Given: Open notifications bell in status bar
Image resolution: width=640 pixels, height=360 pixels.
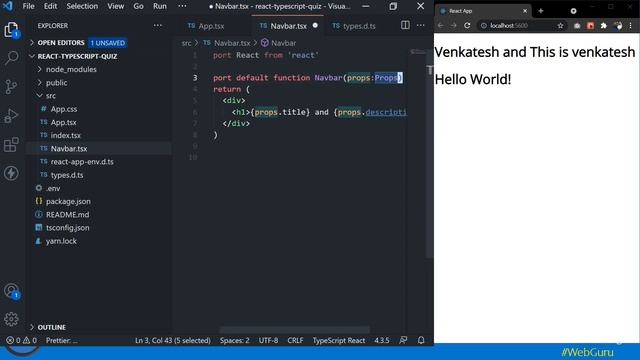Looking at the screenshot, I should (x=421, y=340).
